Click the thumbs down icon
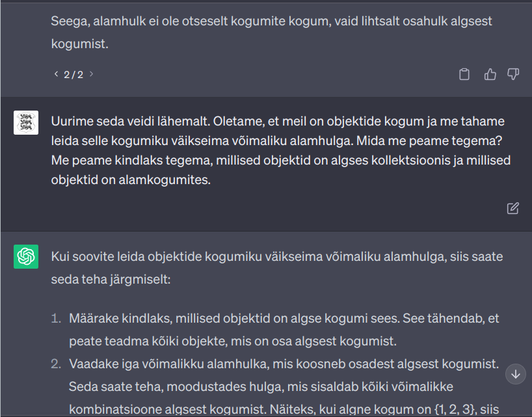The image size is (532, 417). point(513,74)
